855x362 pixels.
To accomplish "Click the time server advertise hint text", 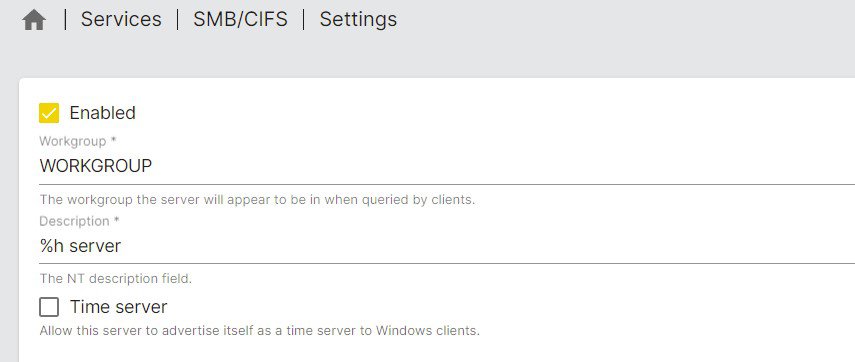I will (260, 331).
